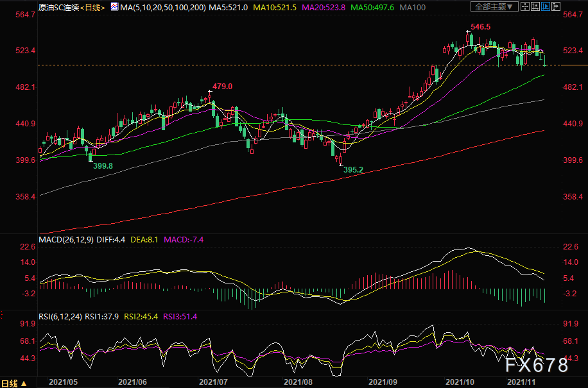Screen dimensions: 588x388
Task: Click the MA50:497.6 value
Action: pos(372,7)
